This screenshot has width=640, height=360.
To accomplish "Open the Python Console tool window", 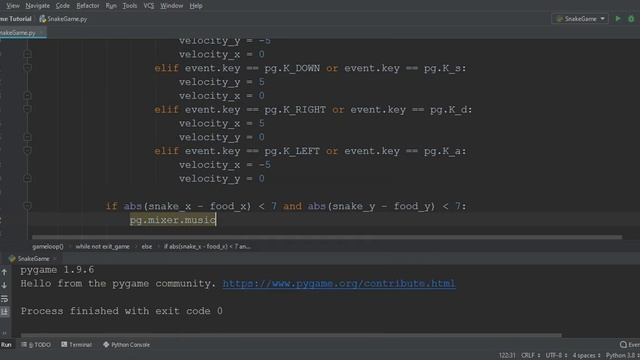I will (127, 344).
